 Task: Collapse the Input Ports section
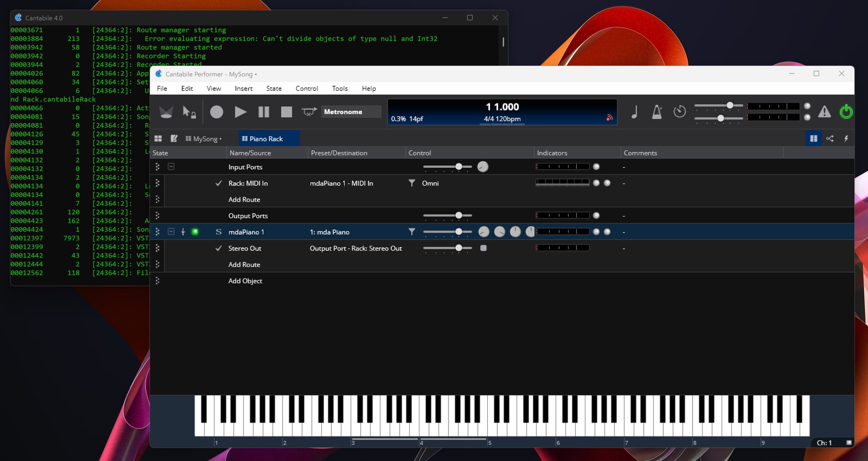tap(171, 167)
